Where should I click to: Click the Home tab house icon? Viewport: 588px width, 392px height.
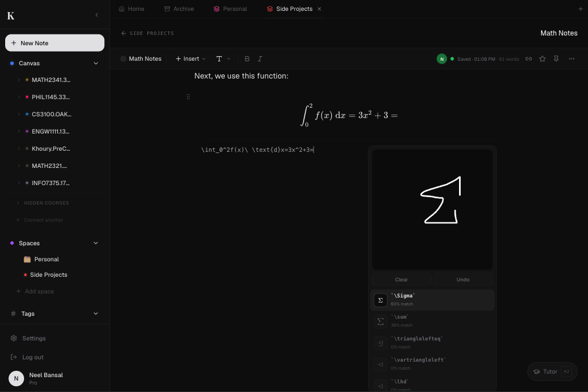[x=121, y=9]
